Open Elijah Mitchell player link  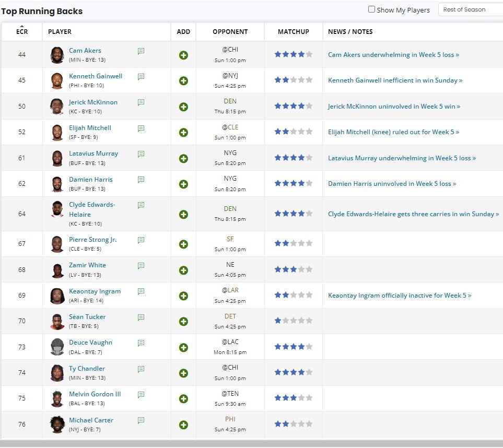[x=90, y=128]
